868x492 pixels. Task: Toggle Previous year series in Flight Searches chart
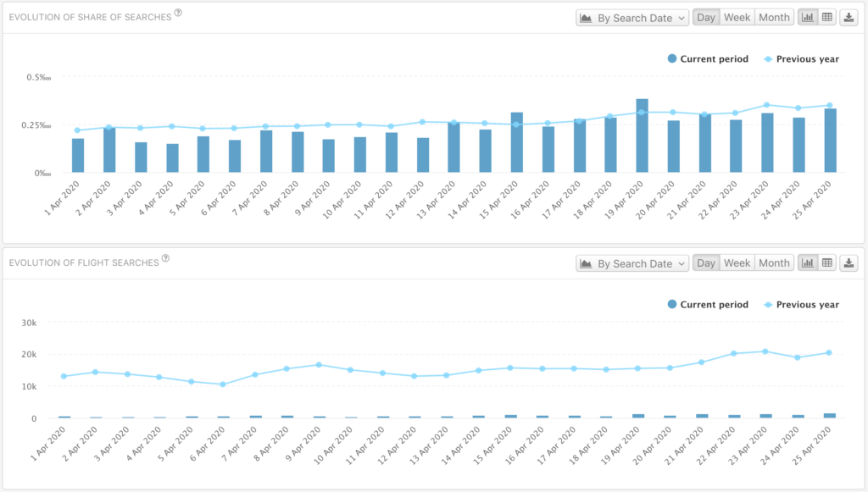[x=801, y=305]
